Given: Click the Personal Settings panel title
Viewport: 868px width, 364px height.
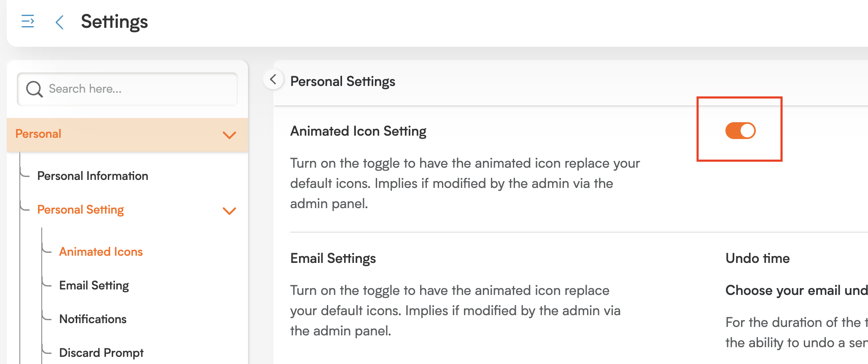Looking at the screenshot, I should tap(343, 81).
